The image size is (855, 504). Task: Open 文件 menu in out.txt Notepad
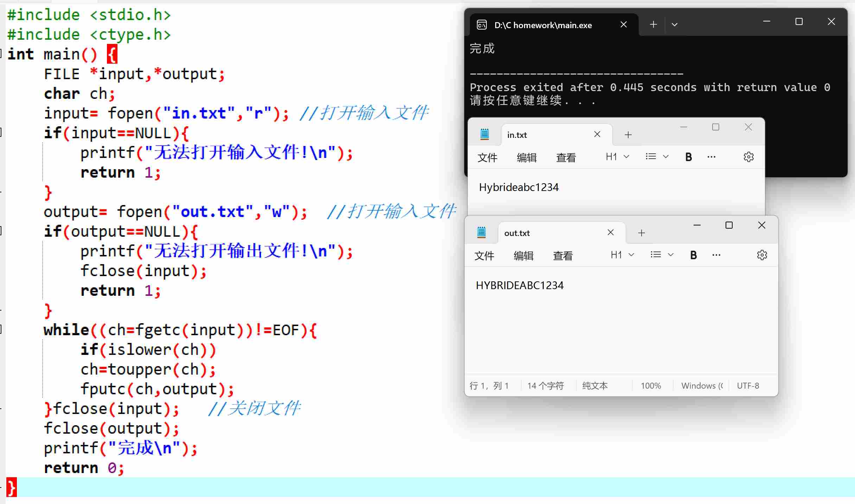[x=484, y=256]
